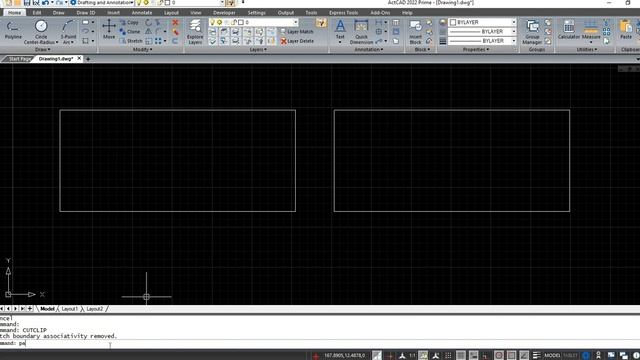Viewport: 640px width, 360px height.
Task: Click the add layout plus button
Action: coord(30,309)
